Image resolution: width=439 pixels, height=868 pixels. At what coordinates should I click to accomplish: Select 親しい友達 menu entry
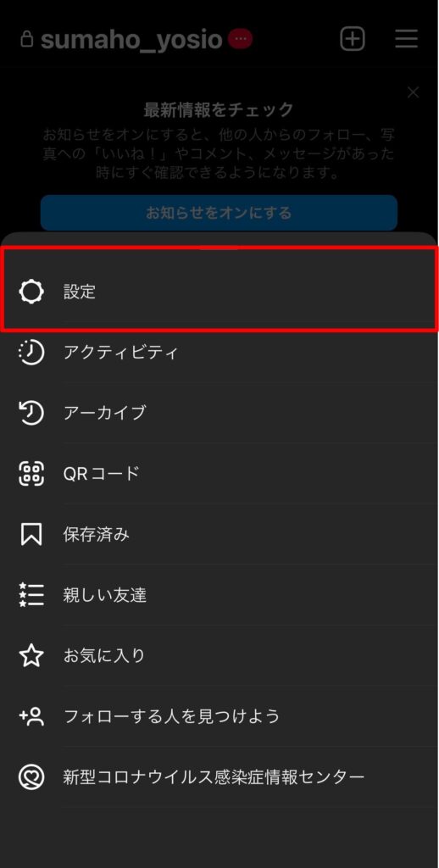219,595
